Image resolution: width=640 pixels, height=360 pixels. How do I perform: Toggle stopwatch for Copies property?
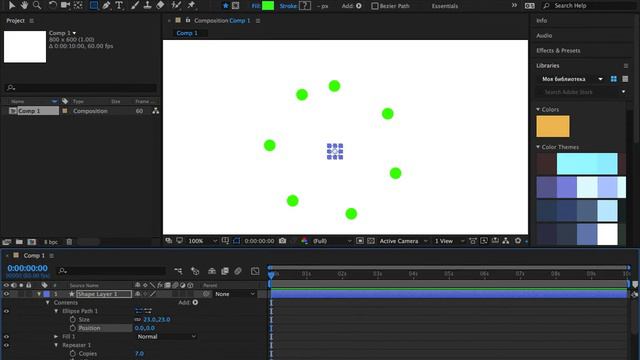click(x=73, y=353)
